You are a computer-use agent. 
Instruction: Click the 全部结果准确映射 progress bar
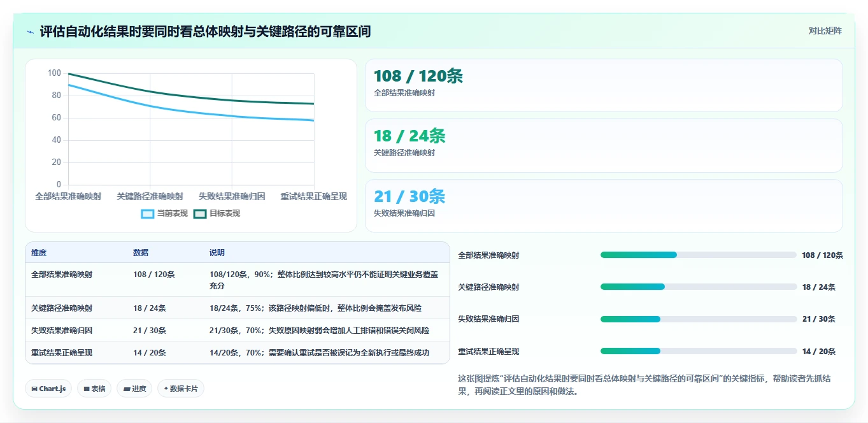point(698,255)
